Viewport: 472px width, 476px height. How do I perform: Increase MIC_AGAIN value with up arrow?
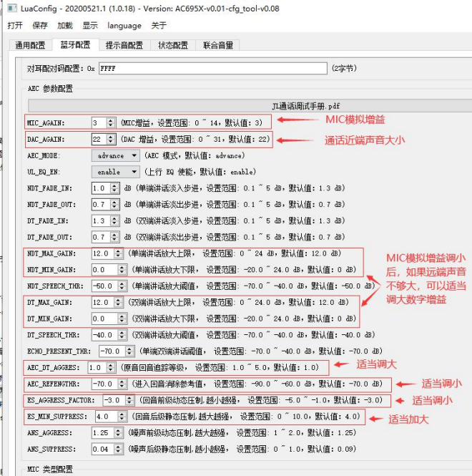(x=110, y=120)
